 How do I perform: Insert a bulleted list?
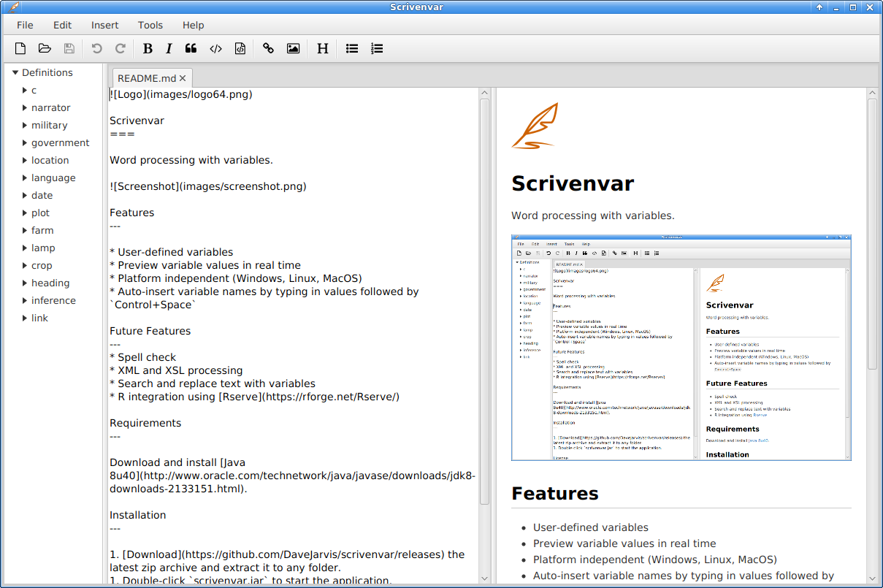point(352,49)
